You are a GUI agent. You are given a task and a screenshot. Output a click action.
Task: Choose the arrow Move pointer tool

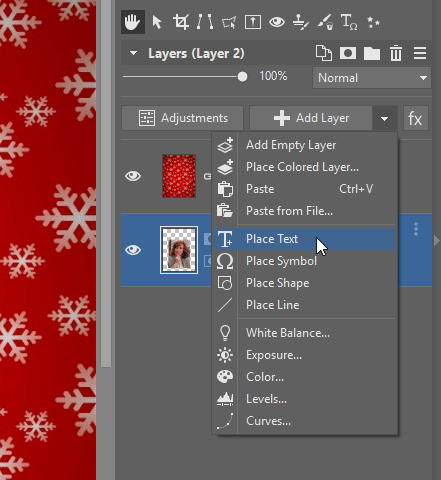click(157, 22)
